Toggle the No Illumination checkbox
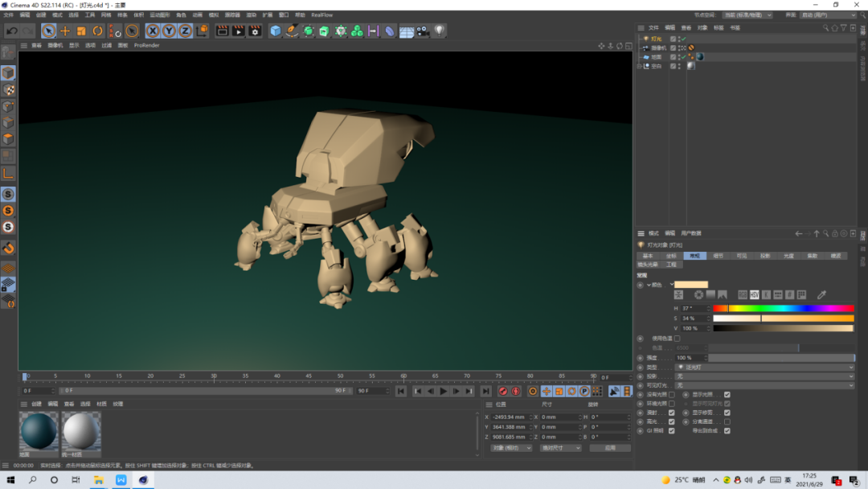Screen dimensions: 868x489 (671, 395)
